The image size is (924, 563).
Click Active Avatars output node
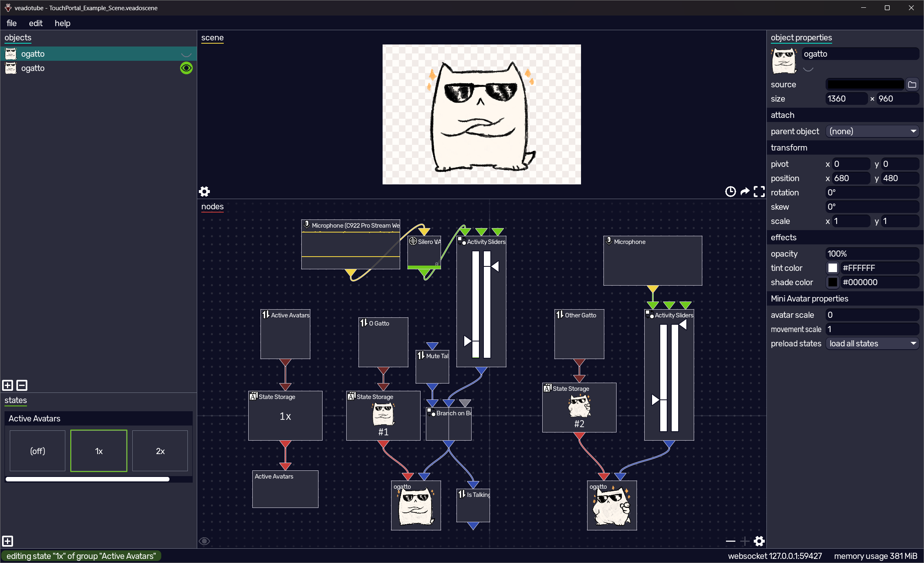coord(285,489)
